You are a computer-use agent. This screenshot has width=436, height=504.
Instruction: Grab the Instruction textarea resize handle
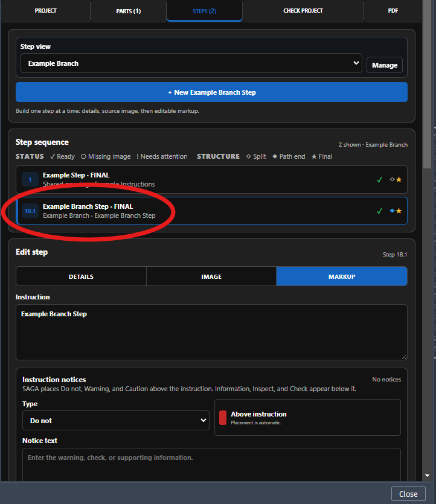[x=404, y=357]
